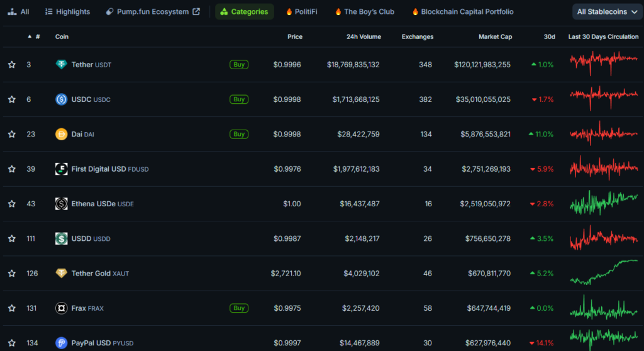
Task: Select the Categories tab
Action: click(x=245, y=11)
